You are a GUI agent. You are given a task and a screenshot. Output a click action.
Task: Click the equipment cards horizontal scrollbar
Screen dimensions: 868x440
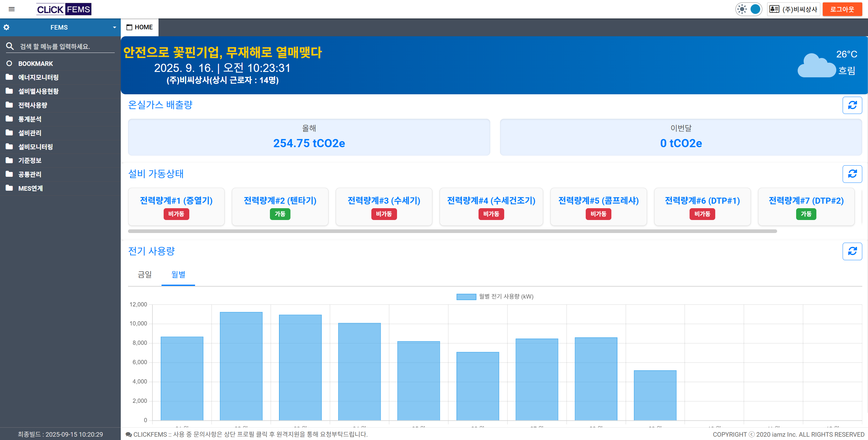[x=452, y=231]
